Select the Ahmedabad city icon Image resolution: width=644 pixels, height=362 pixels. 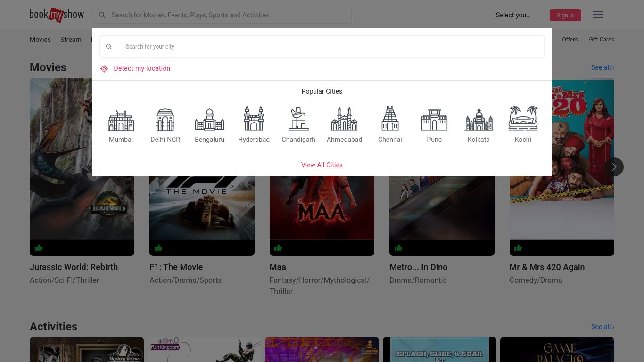pos(344,118)
